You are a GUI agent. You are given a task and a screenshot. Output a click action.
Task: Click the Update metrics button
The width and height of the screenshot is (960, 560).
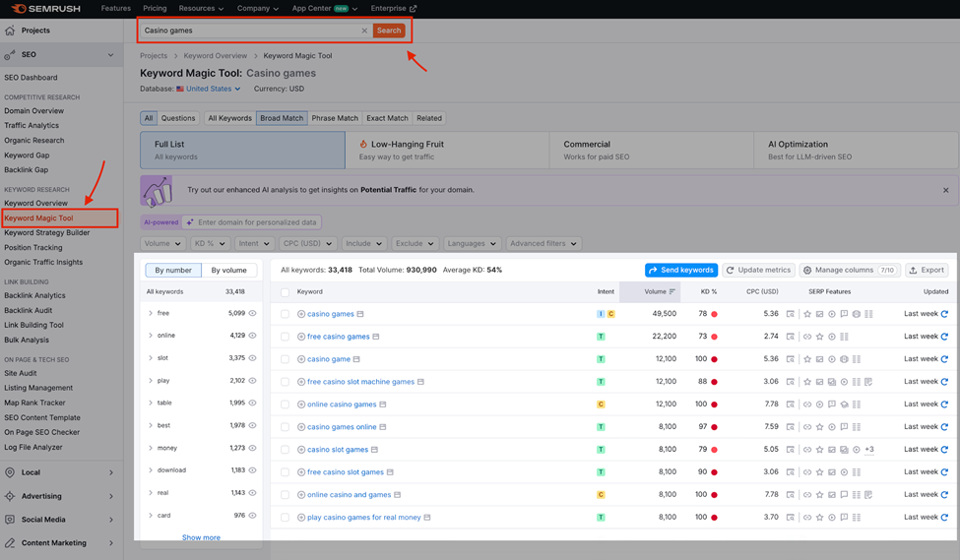click(758, 270)
